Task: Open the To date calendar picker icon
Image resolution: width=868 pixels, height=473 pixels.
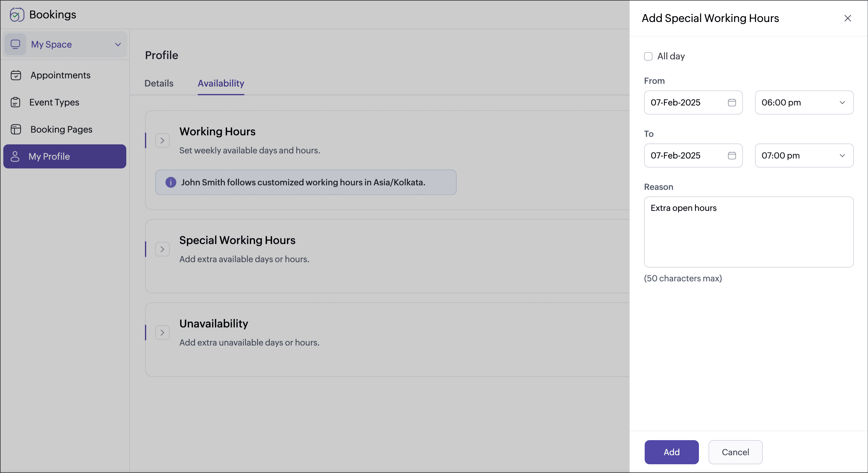Action: tap(731, 156)
